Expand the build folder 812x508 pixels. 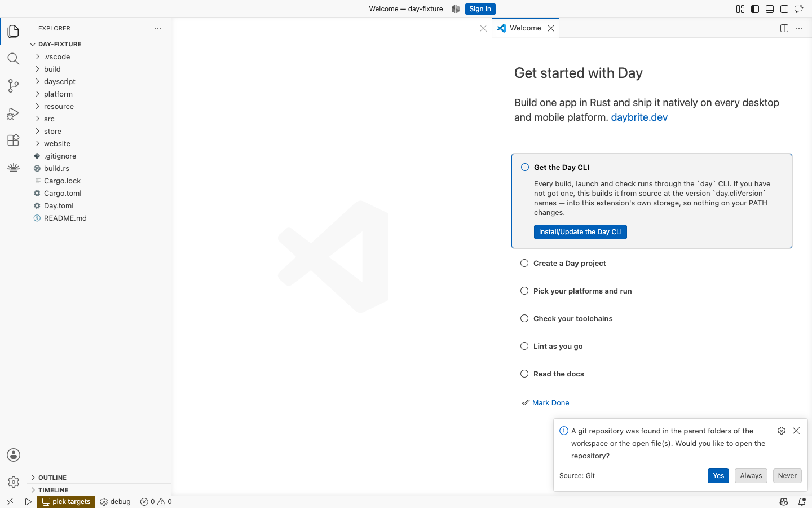coord(99,69)
